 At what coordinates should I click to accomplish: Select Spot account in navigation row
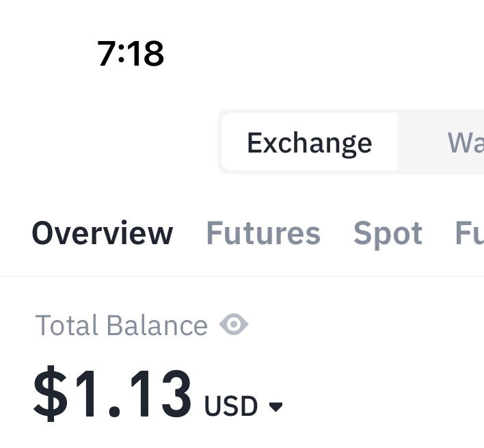coord(388,233)
